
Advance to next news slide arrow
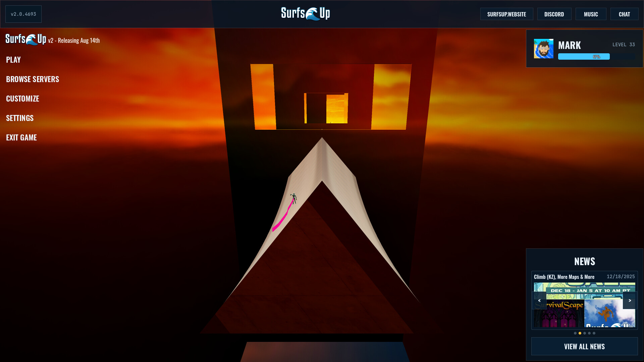tap(630, 301)
